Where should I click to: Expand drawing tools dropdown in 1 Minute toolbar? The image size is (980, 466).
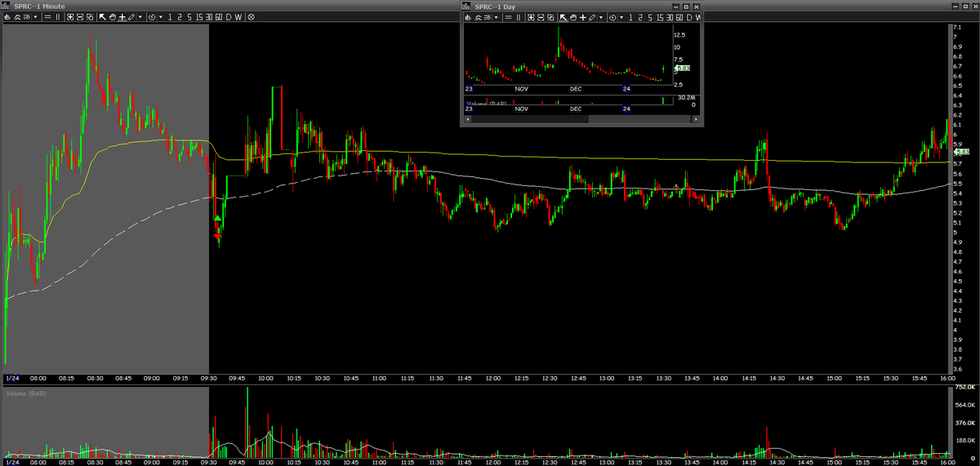click(x=140, y=16)
